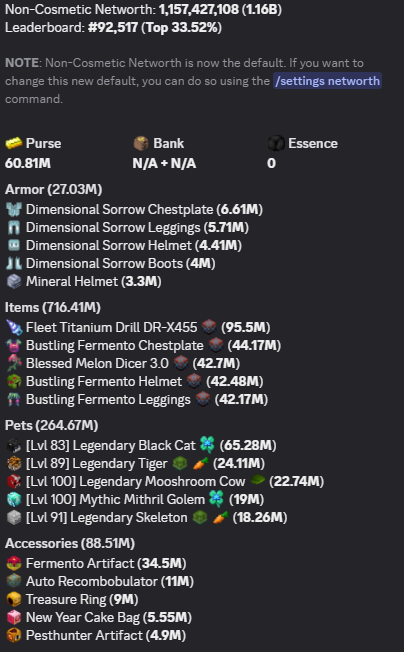
Task: Click the New Year Cake Bag icon
Action: click(x=14, y=617)
